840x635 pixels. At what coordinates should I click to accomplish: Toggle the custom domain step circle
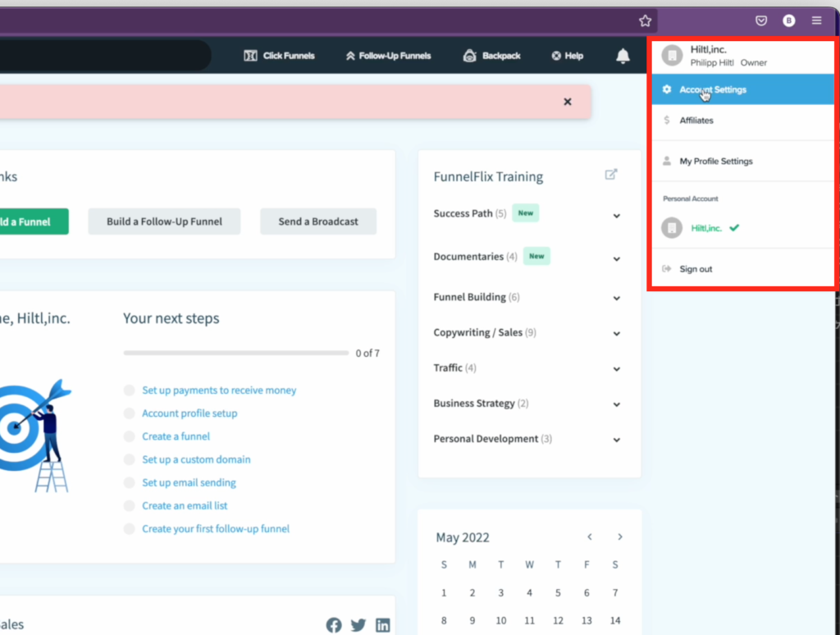(129, 459)
